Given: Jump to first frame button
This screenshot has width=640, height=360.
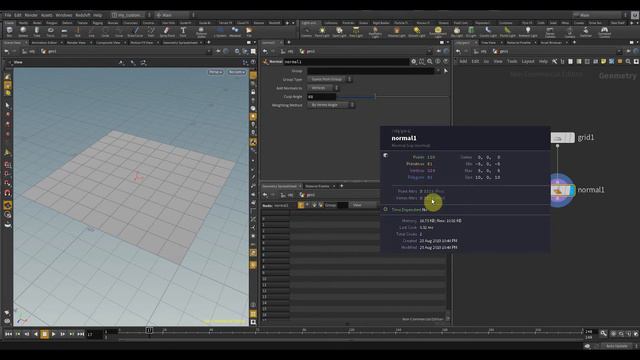Looking at the screenshot, I should 8,334.
